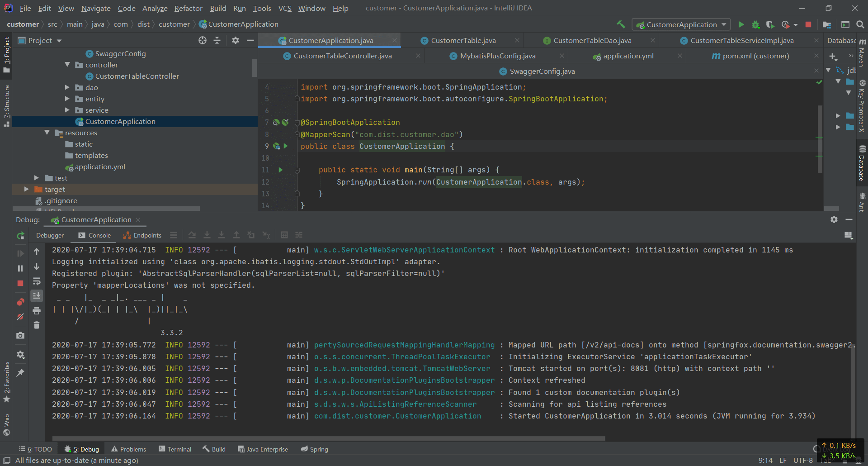Expand the entity folder
Viewport: 868px width, 466px height.
[x=67, y=99]
